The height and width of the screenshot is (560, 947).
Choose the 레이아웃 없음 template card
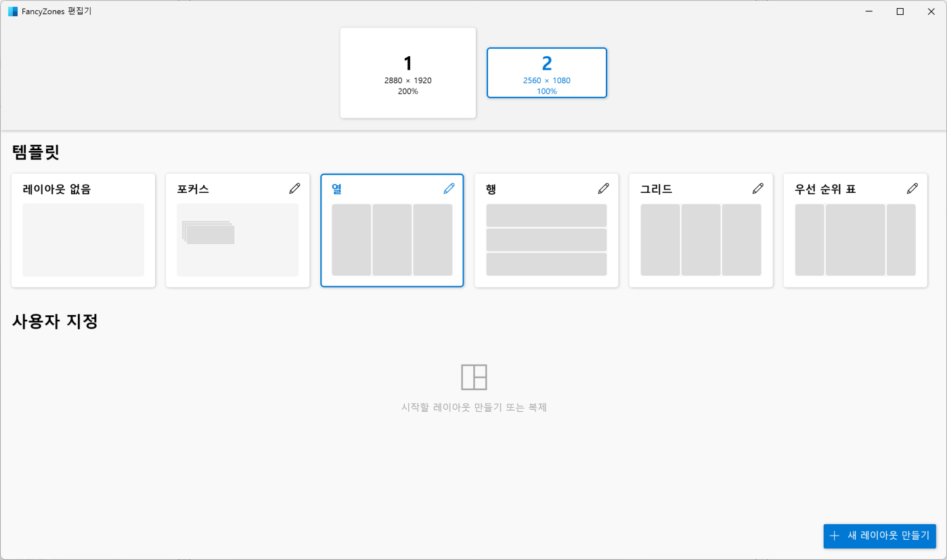click(83, 231)
